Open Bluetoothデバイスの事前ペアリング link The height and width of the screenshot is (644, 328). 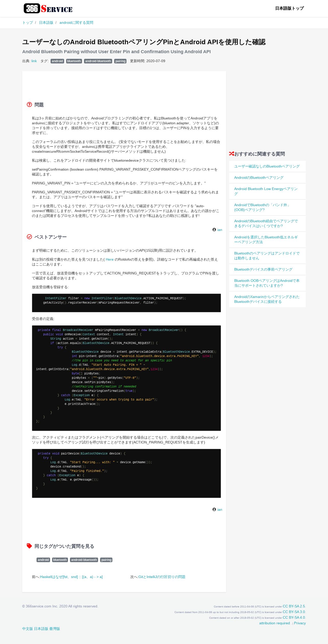(263, 269)
